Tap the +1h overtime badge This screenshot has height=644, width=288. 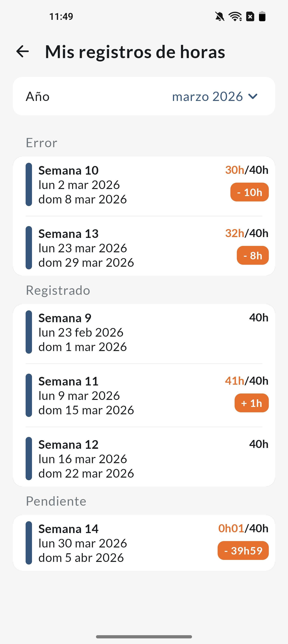pos(251,403)
